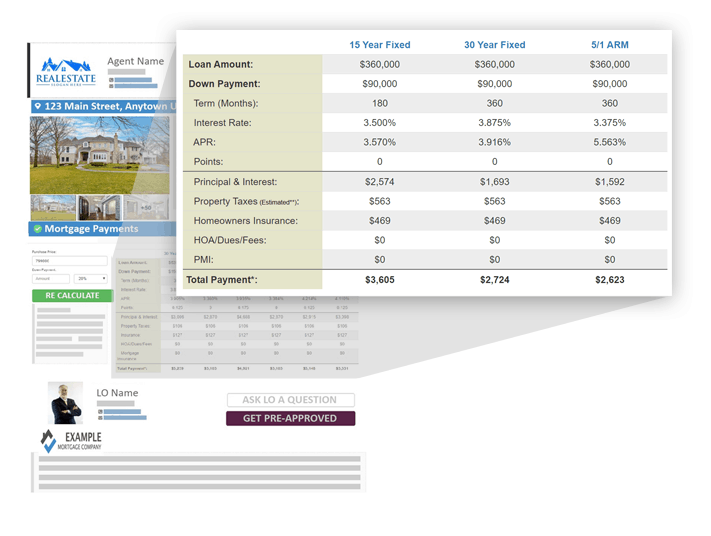711x536 pixels.
Task: Click the Interest Rate row label
Action: coord(222,123)
